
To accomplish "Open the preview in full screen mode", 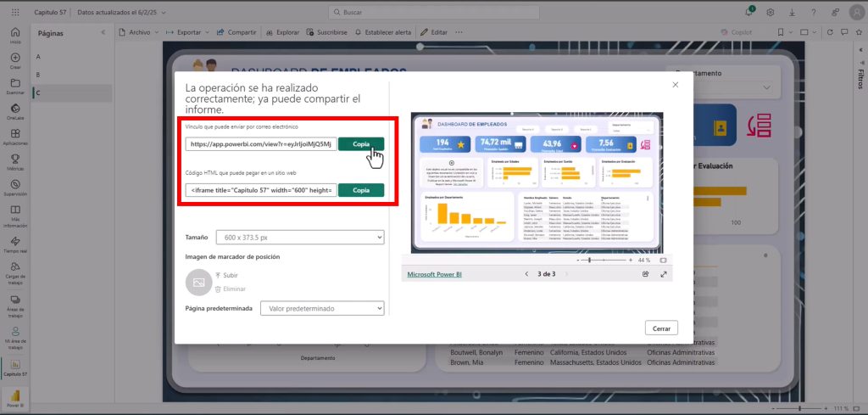I will coord(663,274).
